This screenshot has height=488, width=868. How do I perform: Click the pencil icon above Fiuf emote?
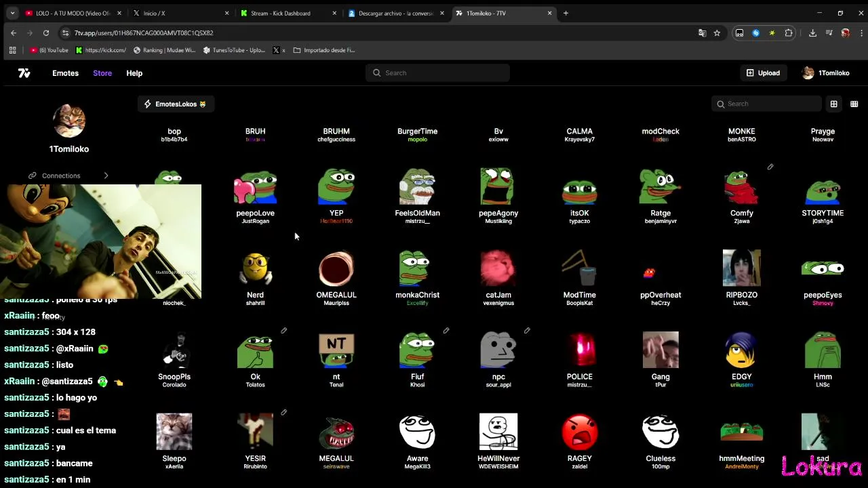tap(446, 331)
